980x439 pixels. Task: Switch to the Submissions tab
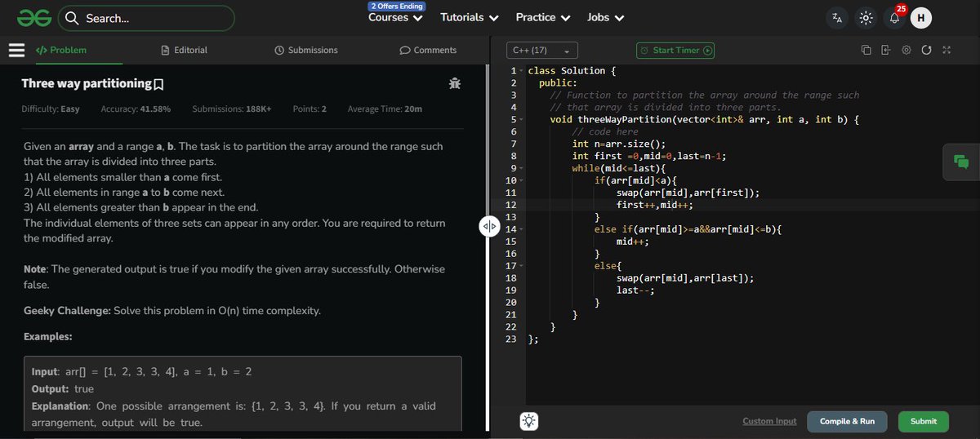coord(306,50)
